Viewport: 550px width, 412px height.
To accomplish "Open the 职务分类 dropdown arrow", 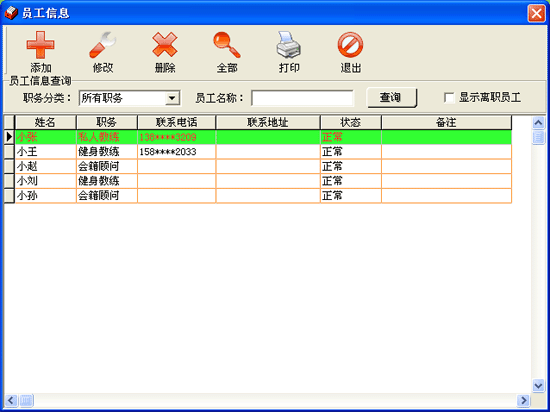I will pyautogui.click(x=172, y=98).
